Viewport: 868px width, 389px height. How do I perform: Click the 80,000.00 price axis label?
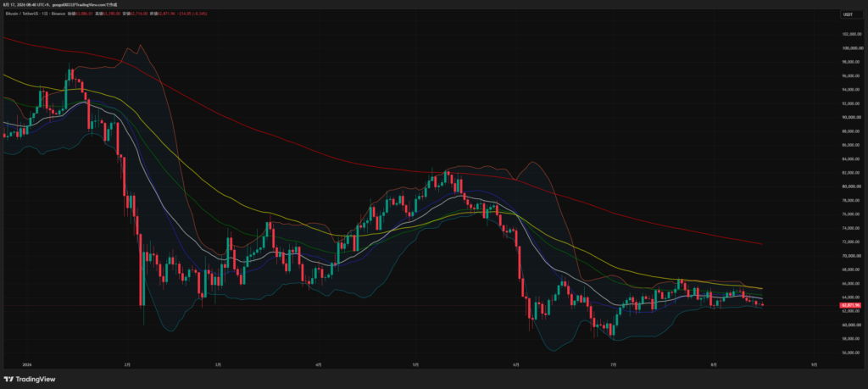point(850,186)
